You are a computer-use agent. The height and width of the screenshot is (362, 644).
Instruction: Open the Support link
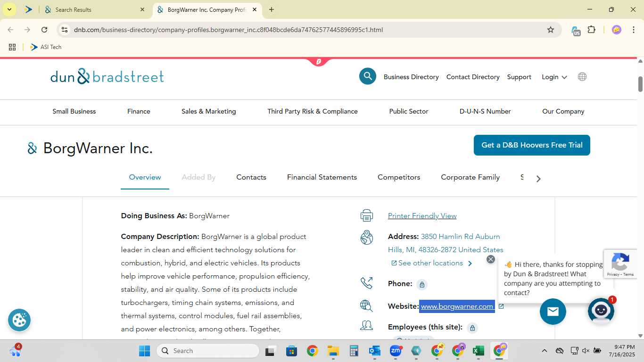pos(519,77)
